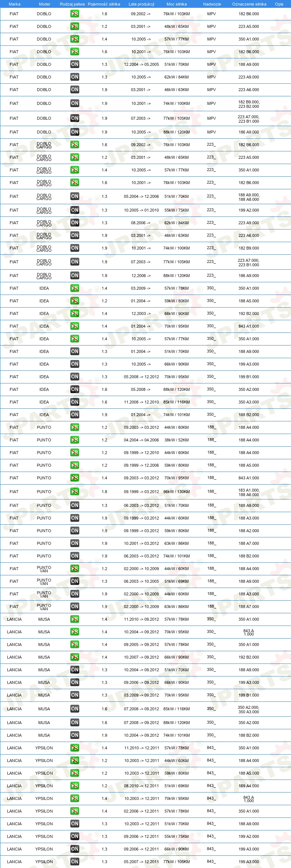This screenshot has width=291, height=868.
Task: Click PB fuel icon in Ypsilon 08.2010 -> 12.2011 row
Action: tap(75, 786)
